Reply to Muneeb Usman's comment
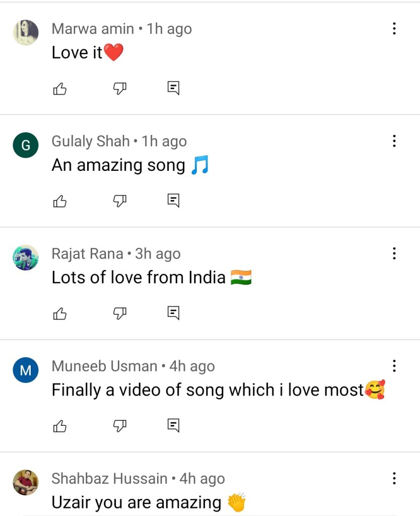Image resolution: width=420 pixels, height=516 pixels. (x=173, y=425)
